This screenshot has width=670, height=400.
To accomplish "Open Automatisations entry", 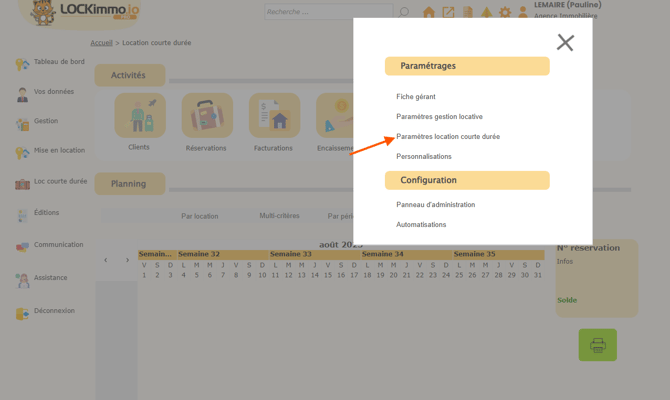I will click(421, 224).
